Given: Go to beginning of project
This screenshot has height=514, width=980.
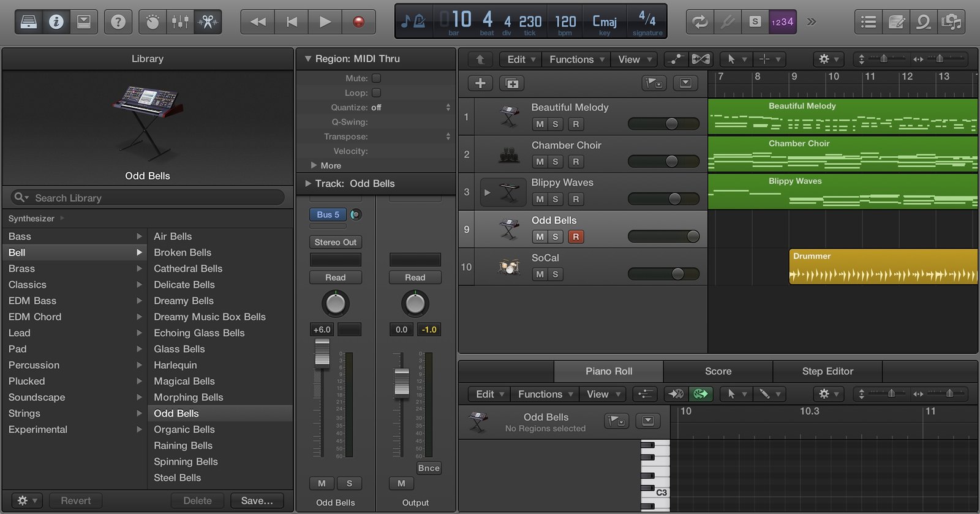Looking at the screenshot, I should click(292, 22).
